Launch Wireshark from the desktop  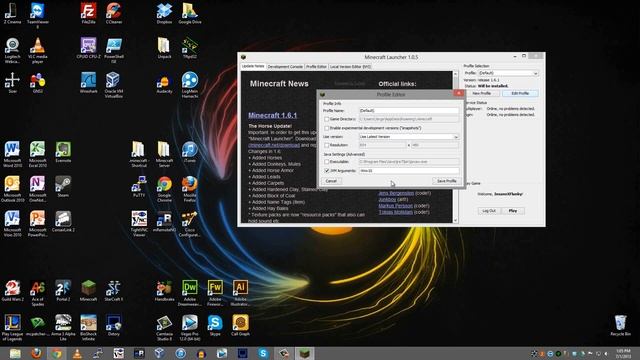(88, 82)
